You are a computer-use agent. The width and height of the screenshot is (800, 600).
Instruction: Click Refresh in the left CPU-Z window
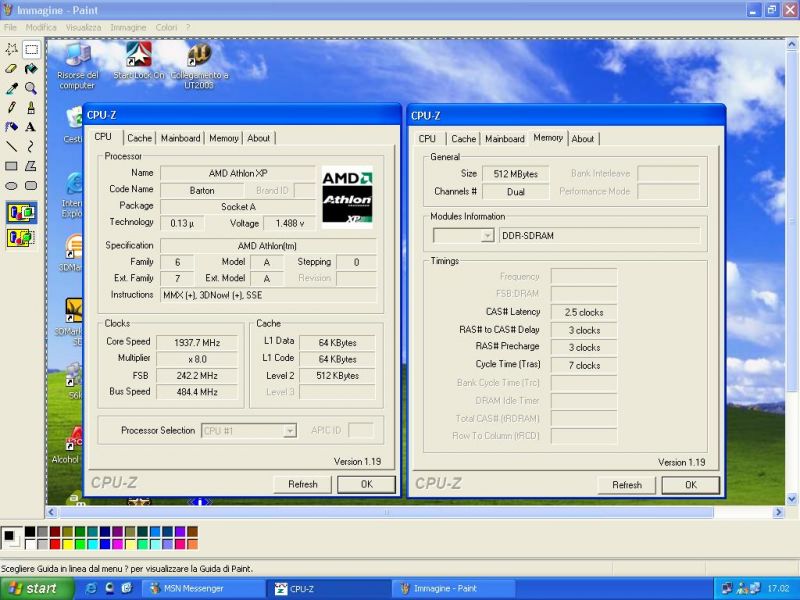pyautogui.click(x=303, y=484)
